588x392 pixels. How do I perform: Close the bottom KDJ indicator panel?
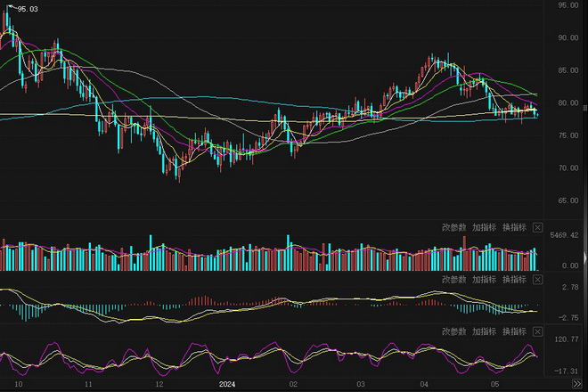click(538, 331)
